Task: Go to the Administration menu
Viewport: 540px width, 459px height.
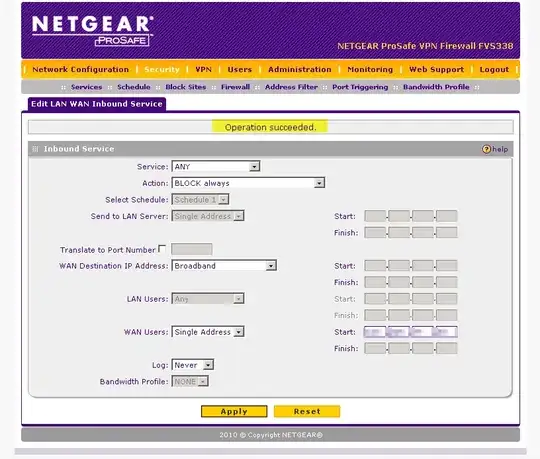Action: (300, 70)
